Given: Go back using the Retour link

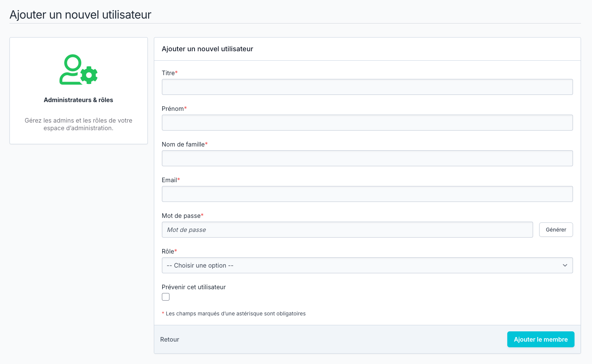Looking at the screenshot, I should pyautogui.click(x=169, y=339).
